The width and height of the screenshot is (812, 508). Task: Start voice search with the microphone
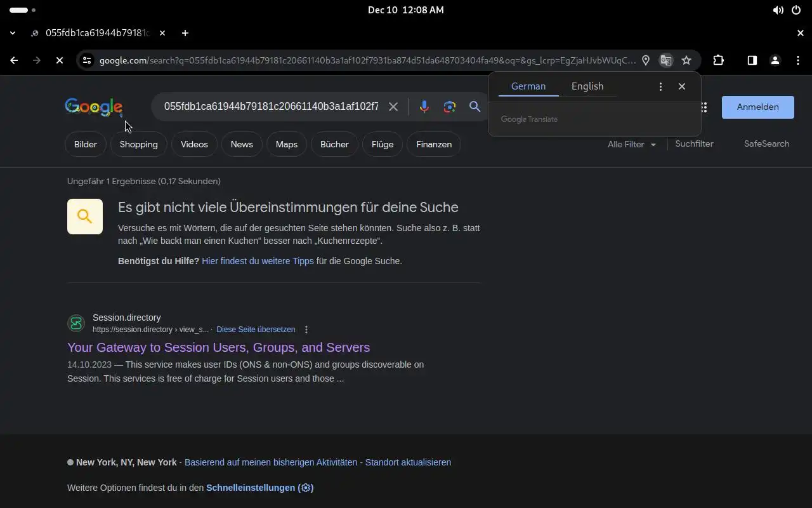point(424,107)
